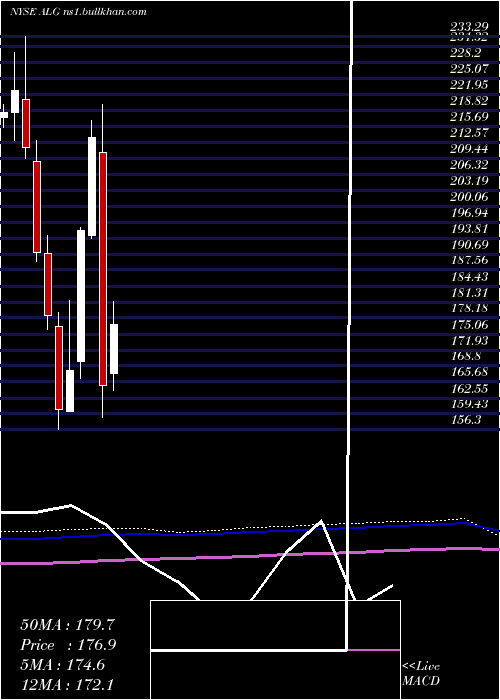Click the 228.2 price axis label
500x700 pixels.
[x=465, y=53]
